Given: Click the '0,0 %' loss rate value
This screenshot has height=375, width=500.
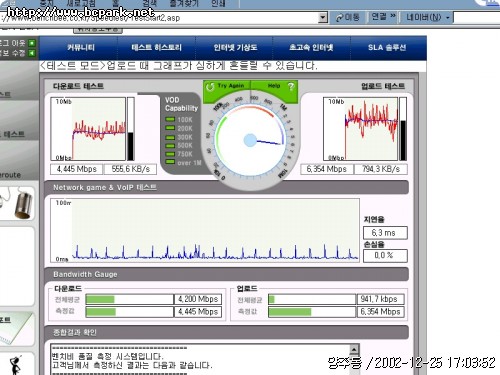Looking at the screenshot, I should point(385,255).
